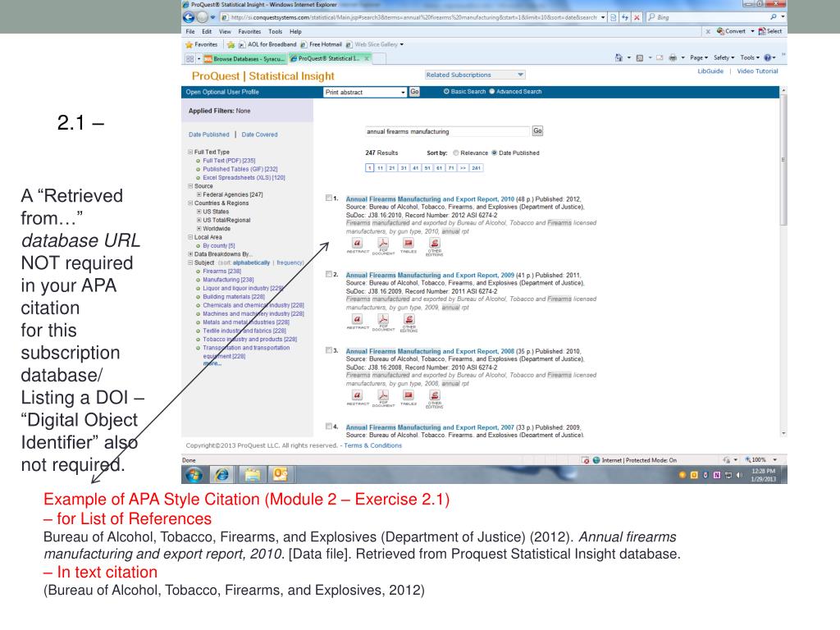Image resolution: width=840 pixels, height=630 pixels.
Task: Select the Advanced Search radio button
Action: [x=492, y=92]
